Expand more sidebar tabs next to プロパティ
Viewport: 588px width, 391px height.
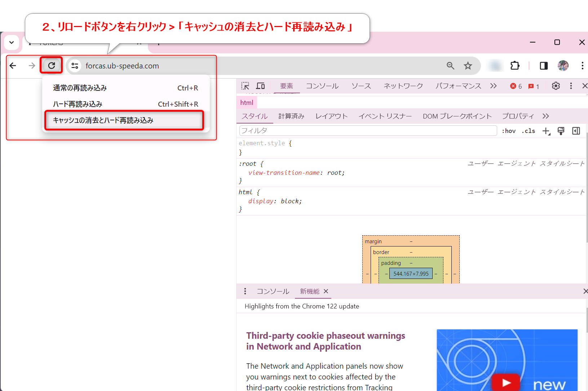point(545,116)
